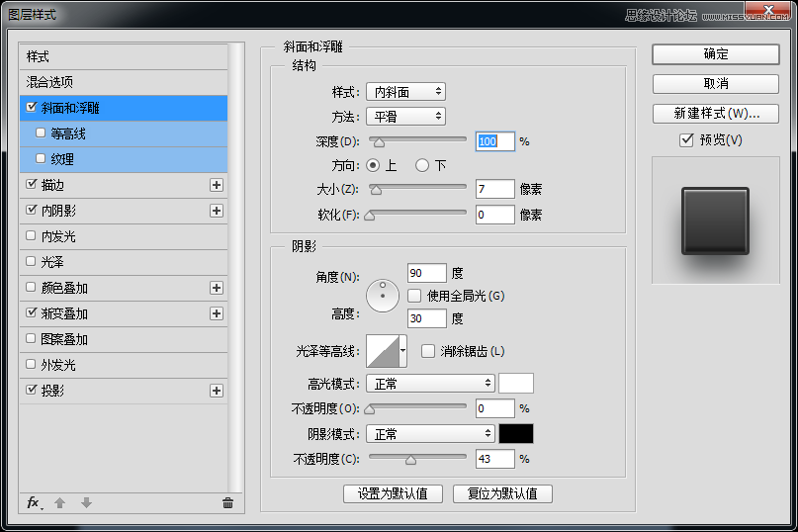The height and width of the screenshot is (532, 798).
Task: Click the 高度 field showing 30
Action: click(427, 318)
